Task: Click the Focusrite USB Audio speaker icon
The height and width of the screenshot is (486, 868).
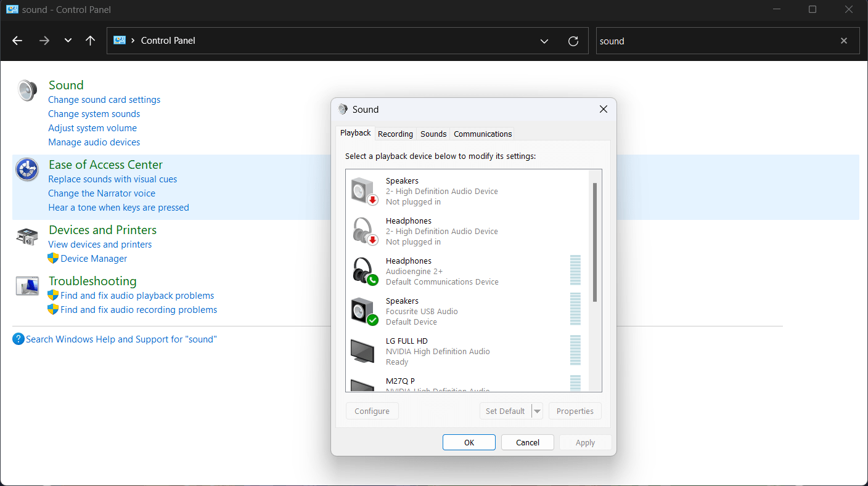Action: pyautogui.click(x=364, y=311)
